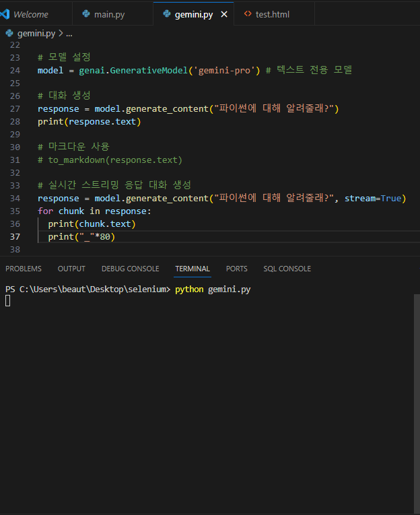The width and height of the screenshot is (420, 515).
Task: Click line number 34 in the gutter
Action: pos(15,199)
